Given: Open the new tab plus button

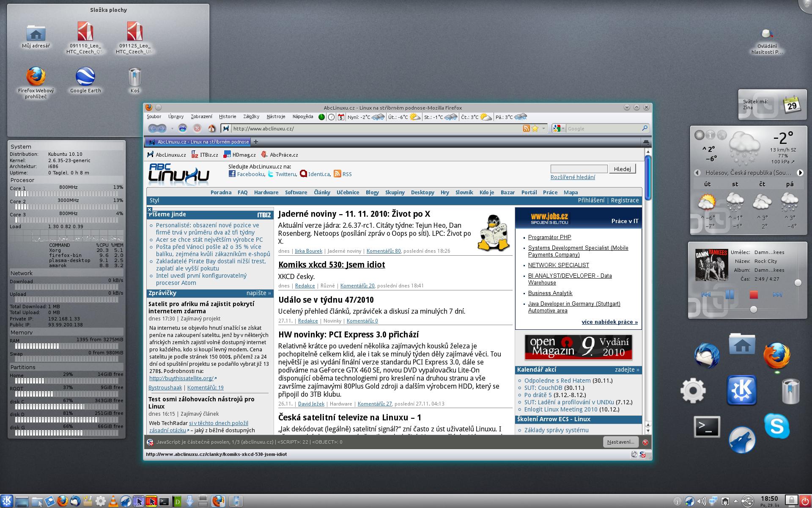Looking at the screenshot, I should [255, 142].
